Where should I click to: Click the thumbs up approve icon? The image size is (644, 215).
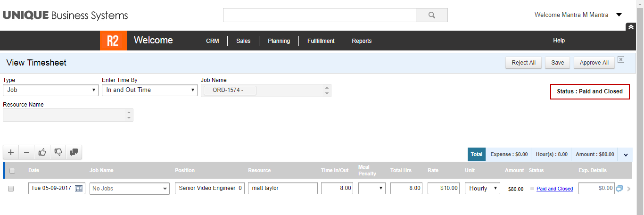(x=42, y=152)
